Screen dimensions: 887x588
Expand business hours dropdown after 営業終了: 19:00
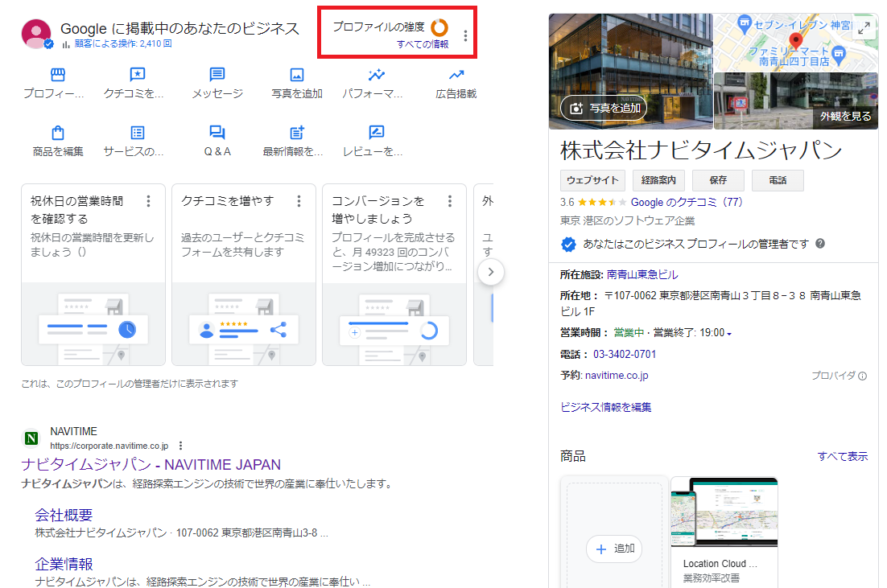(729, 334)
